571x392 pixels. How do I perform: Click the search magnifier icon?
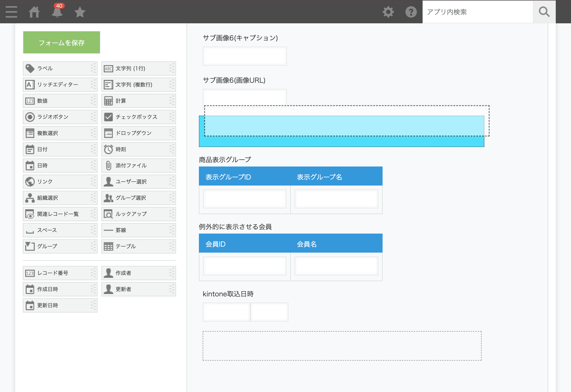click(x=544, y=12)
